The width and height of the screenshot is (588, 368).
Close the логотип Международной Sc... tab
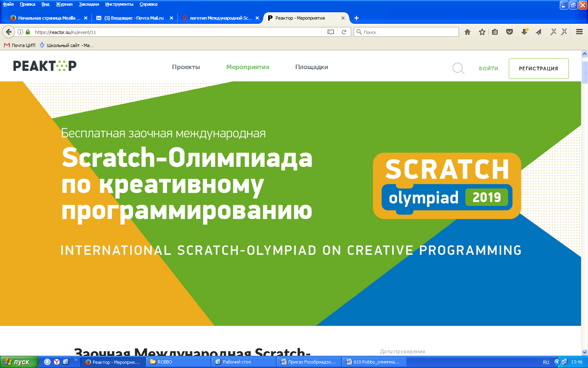[x=257, y=18]
